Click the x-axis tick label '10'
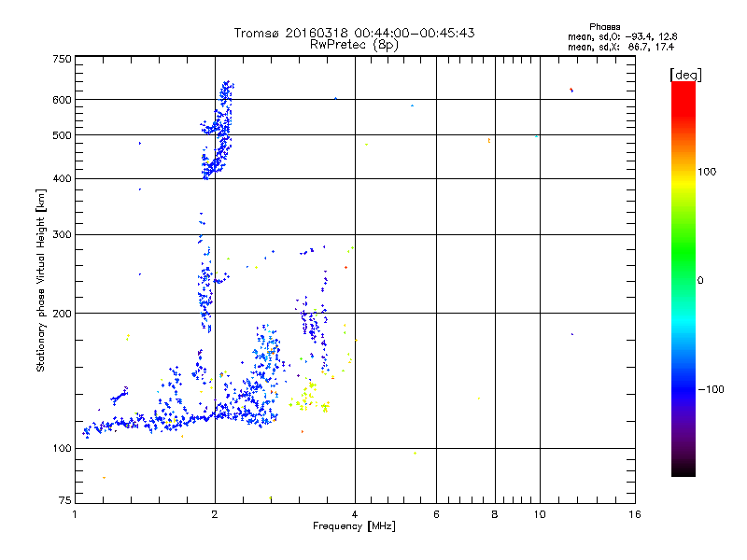The height and width of the screenshot is (560, 747). point(540,514)
